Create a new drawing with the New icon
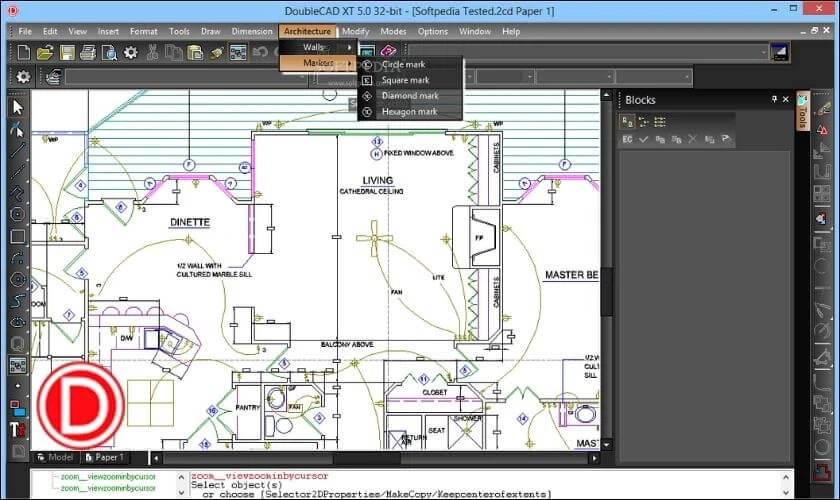This screenshot has height=500, width=840. (x=24, y=52)
